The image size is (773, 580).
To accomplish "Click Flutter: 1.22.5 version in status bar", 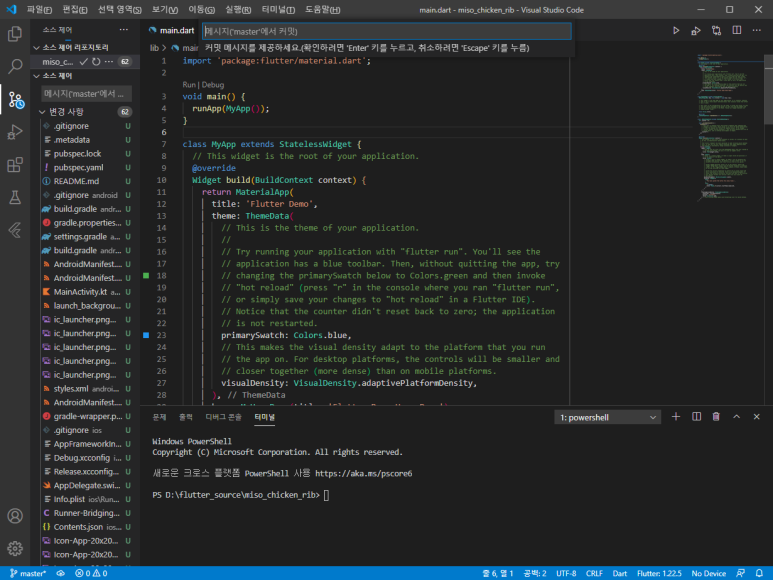I will 659,573.
